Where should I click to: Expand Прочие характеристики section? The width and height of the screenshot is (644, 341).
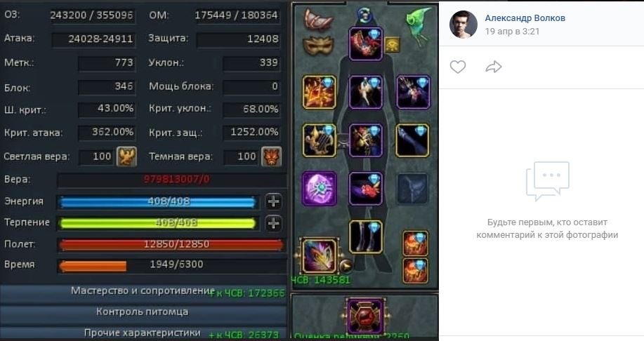[x=143, y=333]
